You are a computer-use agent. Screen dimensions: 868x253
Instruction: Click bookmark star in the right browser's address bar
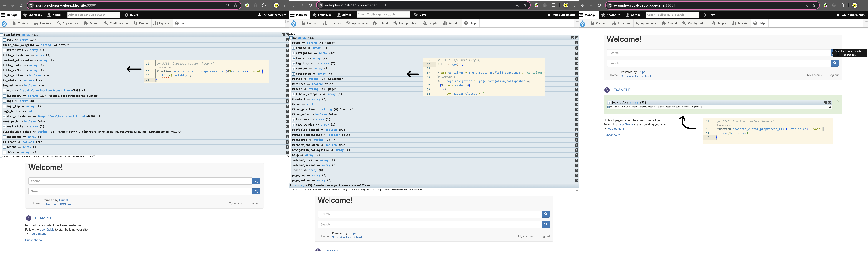pyautogui.click(x=814, y=5)
